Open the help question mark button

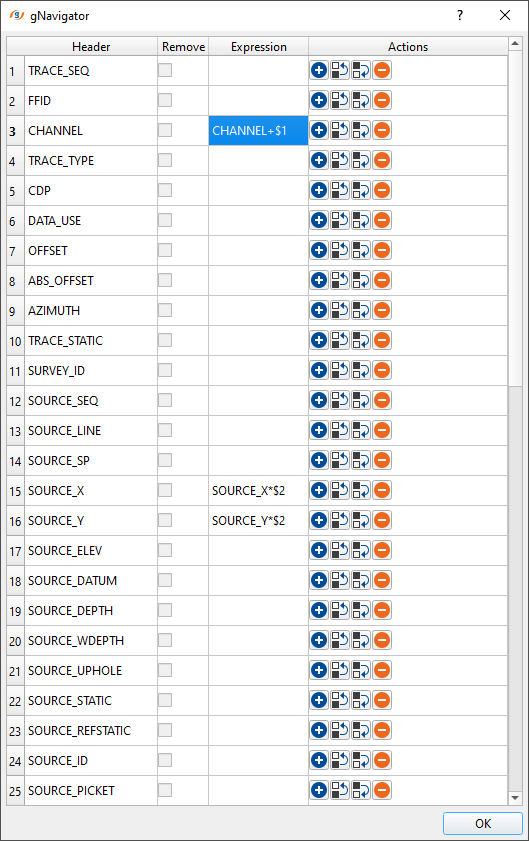coord(460,16)
